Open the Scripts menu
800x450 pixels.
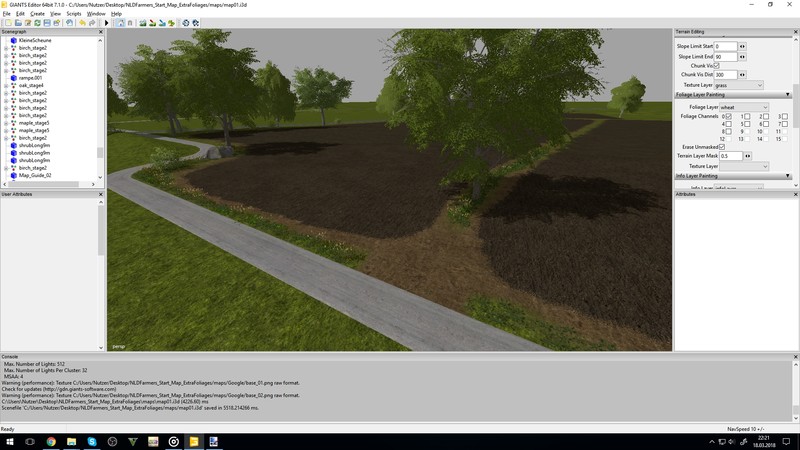point(73,14)
